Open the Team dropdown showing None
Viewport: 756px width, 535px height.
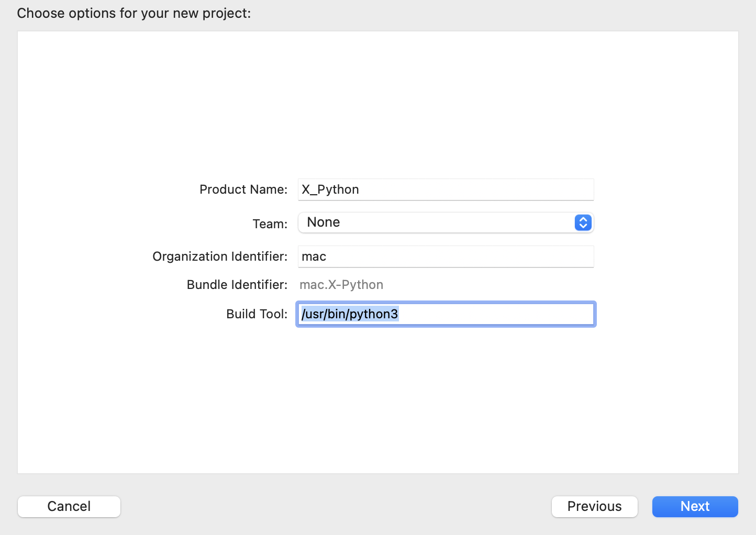(446, 222)
